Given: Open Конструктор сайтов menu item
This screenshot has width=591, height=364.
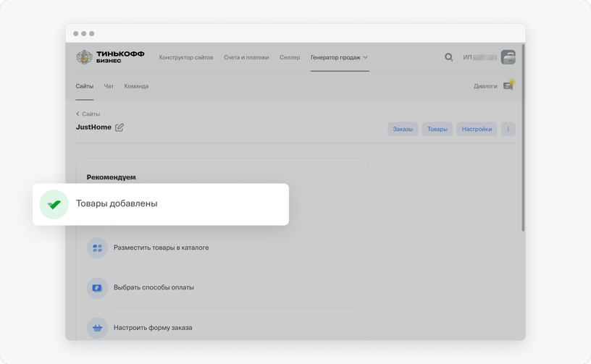Looking at the screenshot, I should coord(186,57).
